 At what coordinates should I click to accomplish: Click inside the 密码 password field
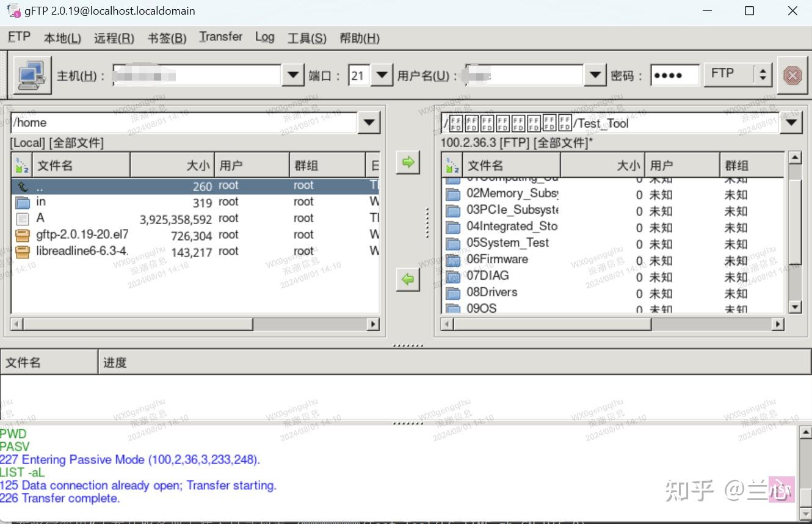[x=674, y=75]
